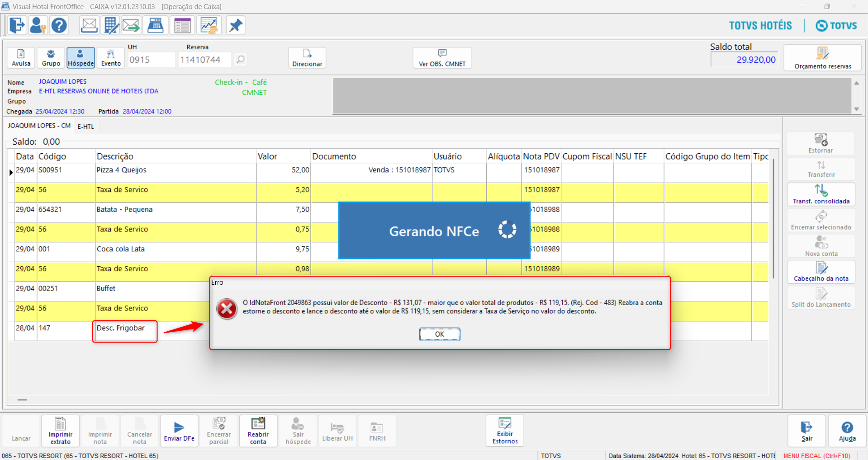Click the Nota PDV column header
This screenshot has height=460, width=868.
pos(541,156)
